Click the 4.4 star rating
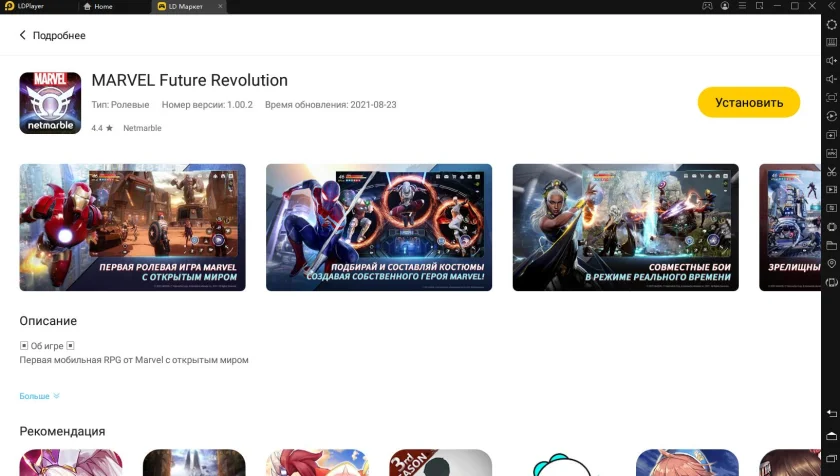The height and width of the screenshot is (476, 840). coord(102,128)
